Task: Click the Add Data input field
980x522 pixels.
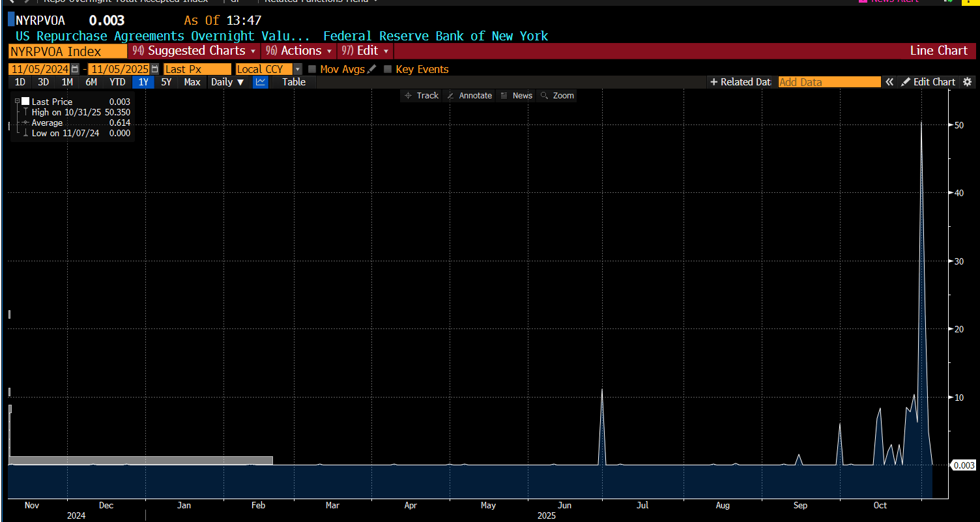Action: [829, 82]
